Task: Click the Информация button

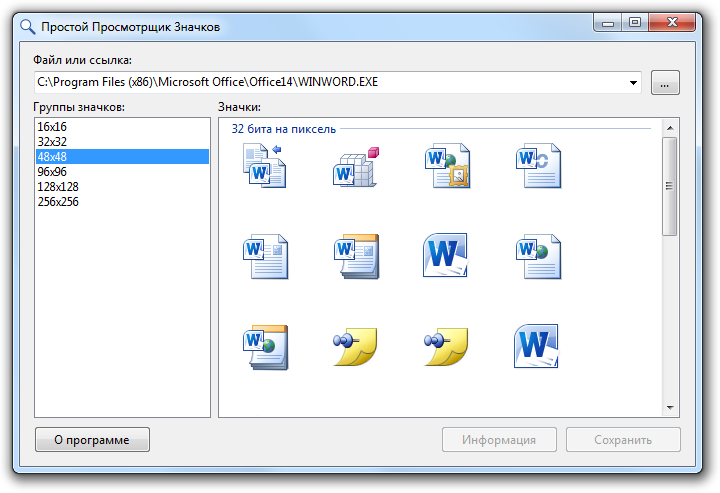Action: coord(499,440)
